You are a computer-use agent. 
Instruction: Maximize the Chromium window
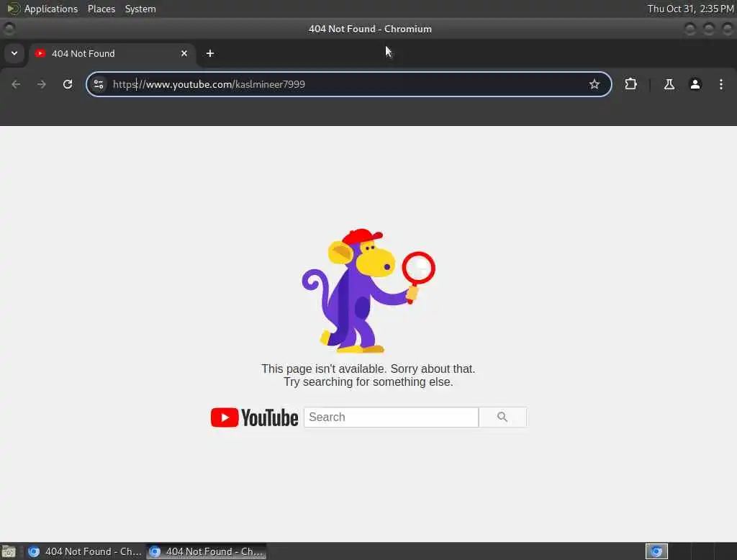coord(709,29)
